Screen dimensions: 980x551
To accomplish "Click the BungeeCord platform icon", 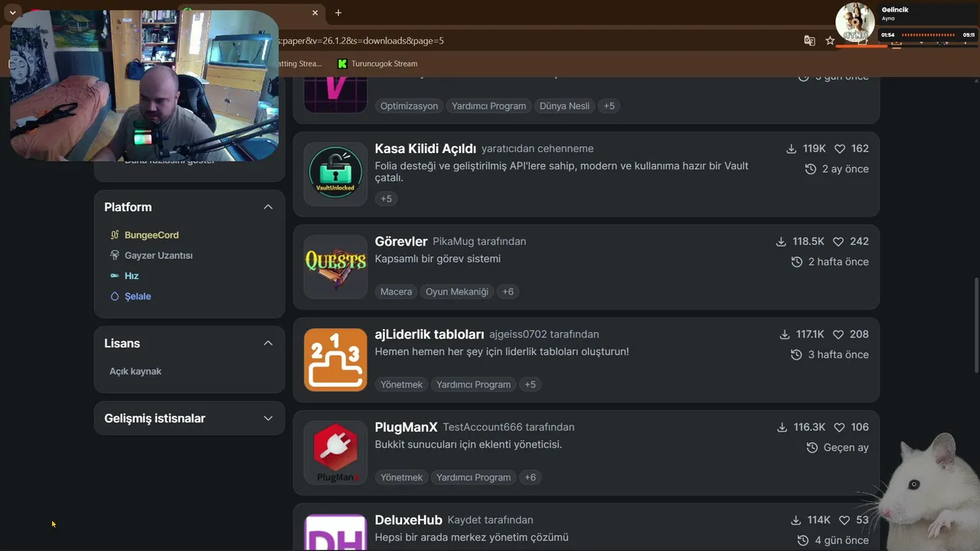I will 115,235.
